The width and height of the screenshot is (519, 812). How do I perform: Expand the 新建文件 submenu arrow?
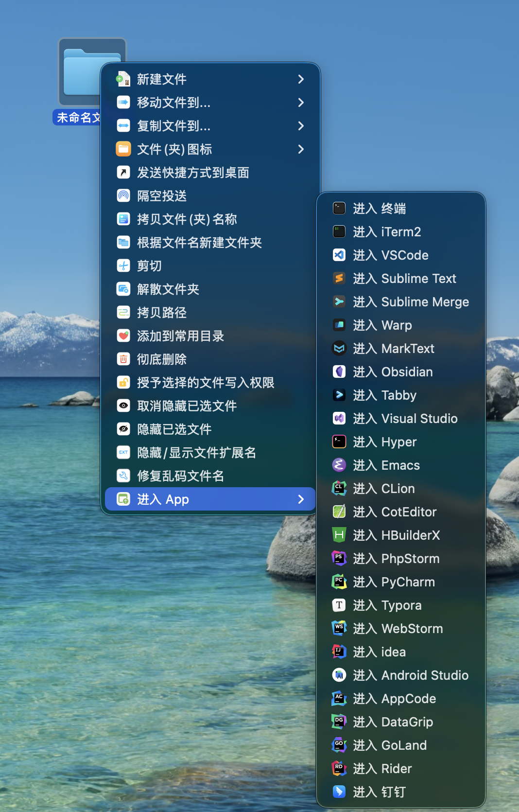(x=301, y=79)
